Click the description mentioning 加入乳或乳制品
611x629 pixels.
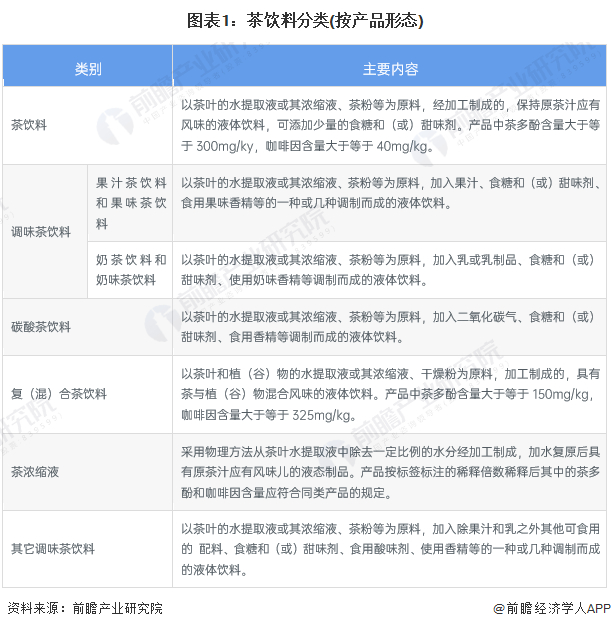(x=388, y=270)
